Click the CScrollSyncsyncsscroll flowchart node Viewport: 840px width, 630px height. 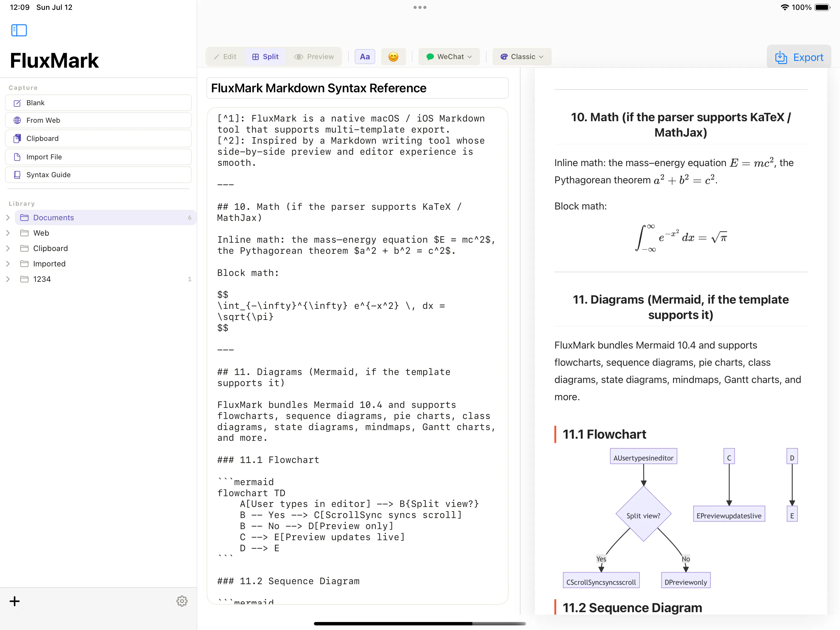tap(601, 580)
